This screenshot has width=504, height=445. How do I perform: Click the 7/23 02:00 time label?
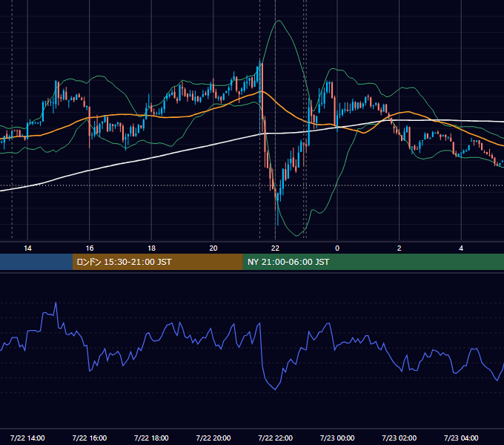pos(399,438)
